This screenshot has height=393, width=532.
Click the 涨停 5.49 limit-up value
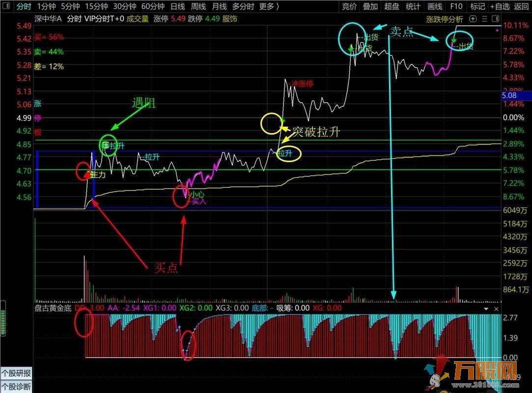tap(169, 19)
